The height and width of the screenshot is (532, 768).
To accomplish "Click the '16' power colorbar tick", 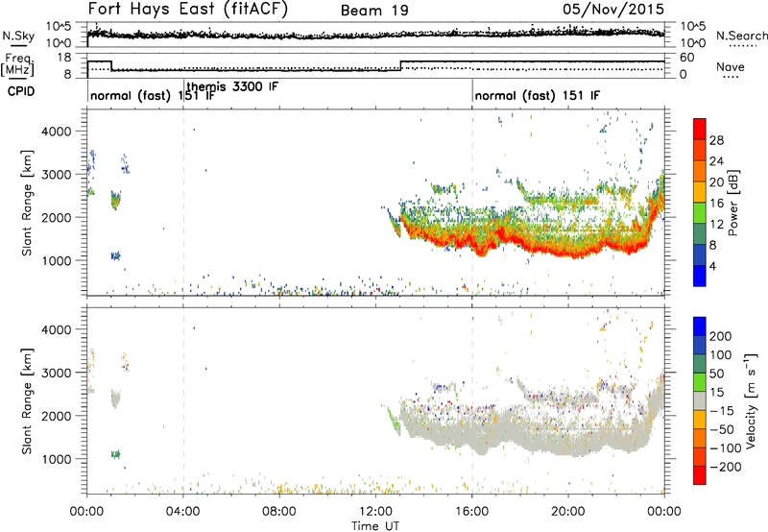I will pyautogui.click(x=716, y=204).
